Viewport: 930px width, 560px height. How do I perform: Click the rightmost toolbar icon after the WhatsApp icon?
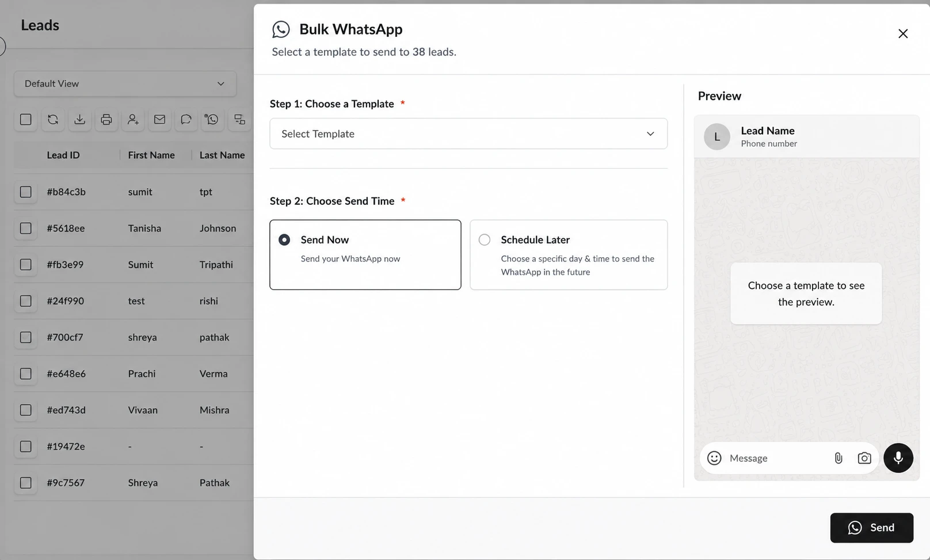(239, 119)
